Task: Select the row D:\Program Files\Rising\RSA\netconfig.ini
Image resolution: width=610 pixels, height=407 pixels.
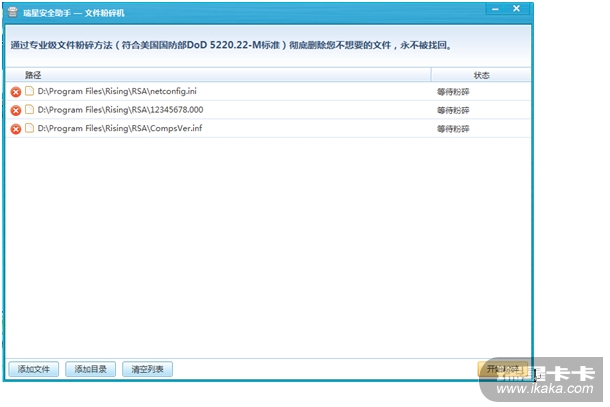Action: coord(268,91)
